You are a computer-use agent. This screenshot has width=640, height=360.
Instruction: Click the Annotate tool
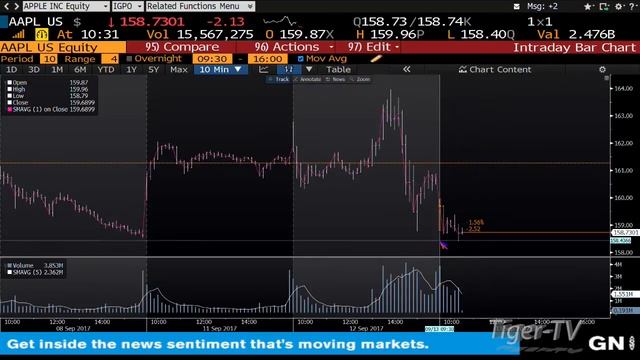307,79
